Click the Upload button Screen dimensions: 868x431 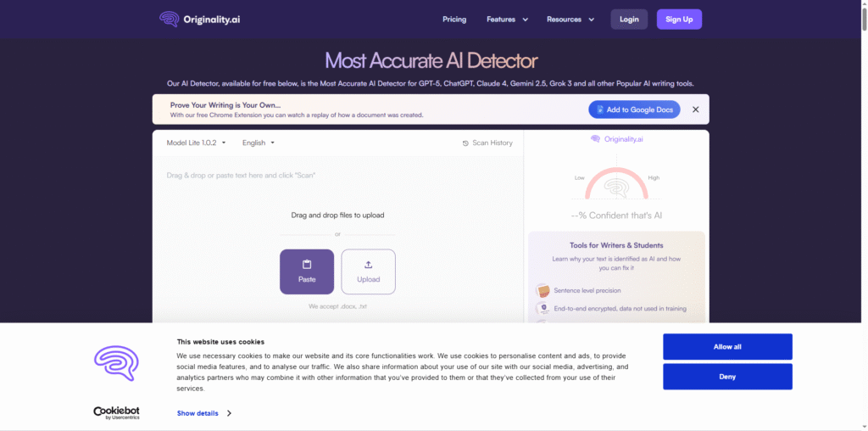point(368,271)
